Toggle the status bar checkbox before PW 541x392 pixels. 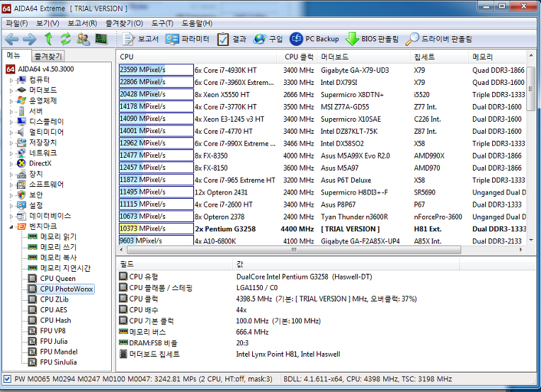[x=7, y=379]
